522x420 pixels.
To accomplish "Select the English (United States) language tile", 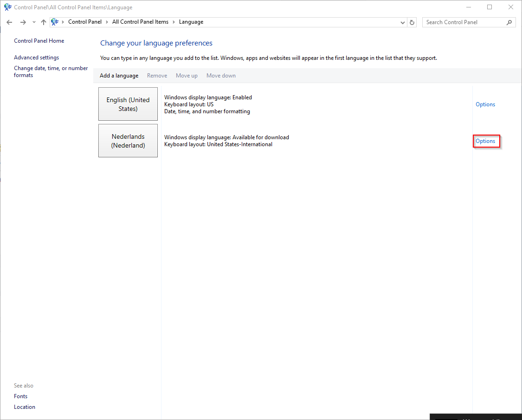I will (128, 104).
